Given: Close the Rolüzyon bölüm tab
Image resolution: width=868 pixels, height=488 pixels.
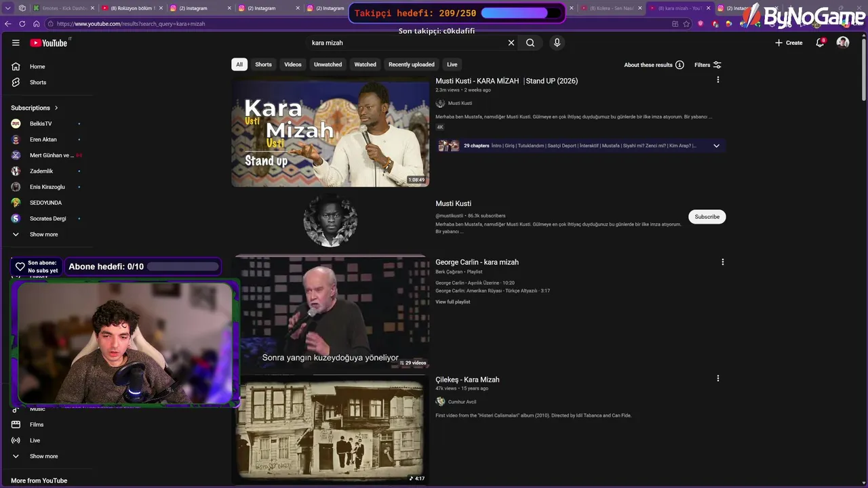Looking at the screenshot, I should pyautogui.click(x=161, y=8).
